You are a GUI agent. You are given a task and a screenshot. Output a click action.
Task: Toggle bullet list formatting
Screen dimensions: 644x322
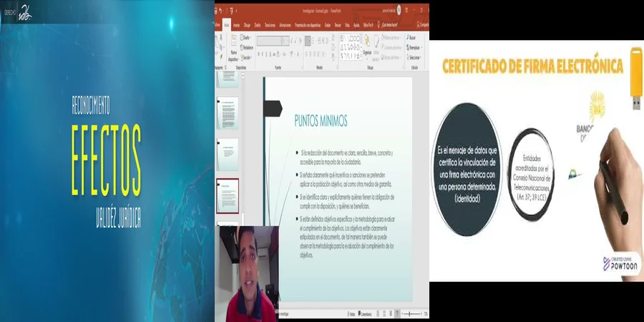coord(308,41)
